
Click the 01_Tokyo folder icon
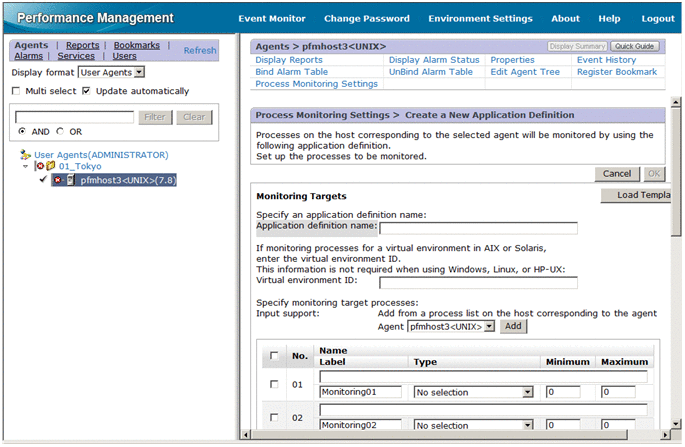50,167
